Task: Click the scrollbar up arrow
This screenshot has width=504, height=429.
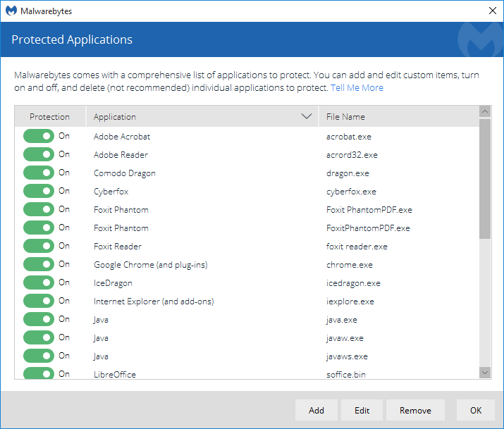Action: click(485, 111)
